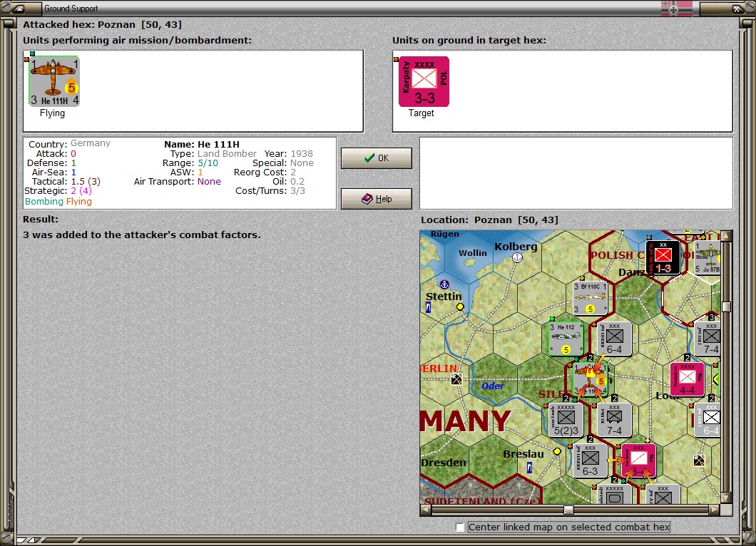Click the 'Oder' river label on map
Image resolution: width=756 pixels, height=546 pixels.
[x=493, y=386]
